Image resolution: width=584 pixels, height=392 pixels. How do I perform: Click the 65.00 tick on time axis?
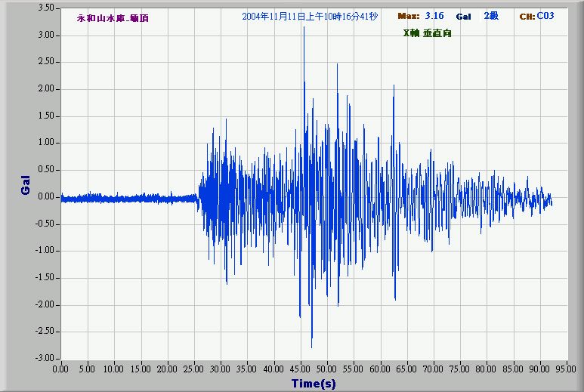406,369
